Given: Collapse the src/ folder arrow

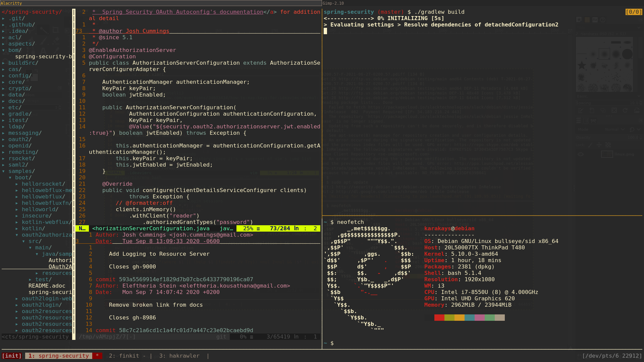Looking at the screenshot, I should pyautogui.click(x=23, y=241).
